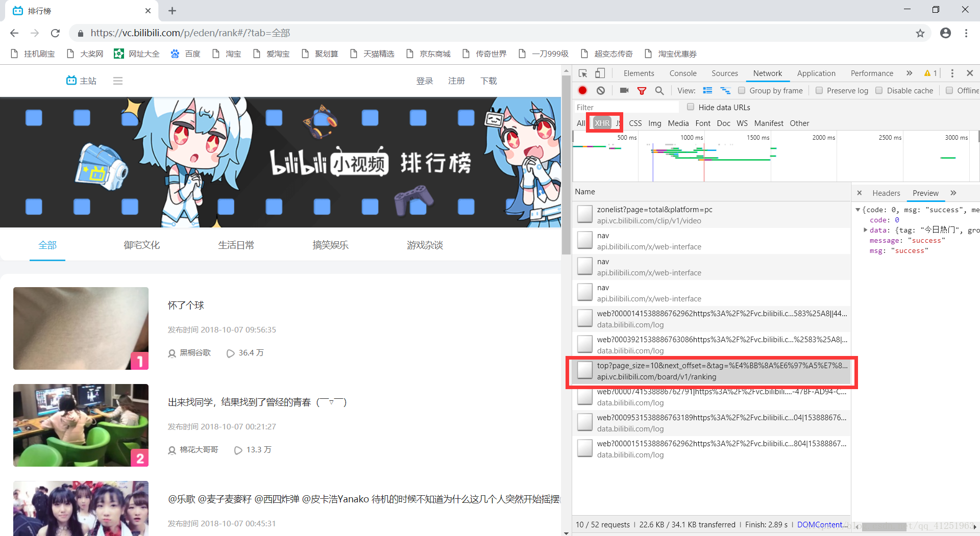This screenshot has width=980, height=536.
Task: Close the 排行榜 browser tab
Action: point(148,11)
